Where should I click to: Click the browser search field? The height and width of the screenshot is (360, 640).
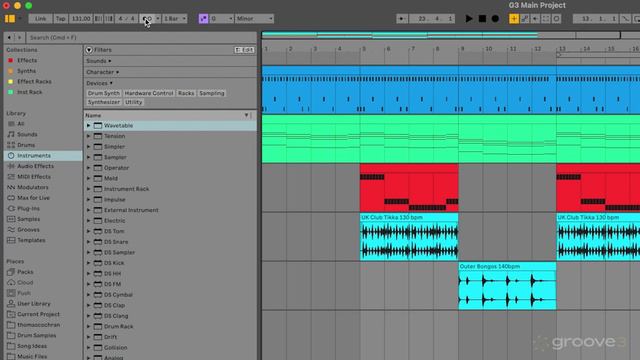pyautogui.click(x=141, y=38)
